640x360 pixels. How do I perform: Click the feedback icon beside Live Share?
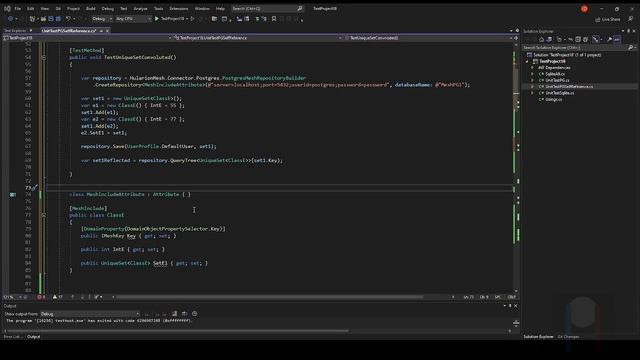point(631,19)
